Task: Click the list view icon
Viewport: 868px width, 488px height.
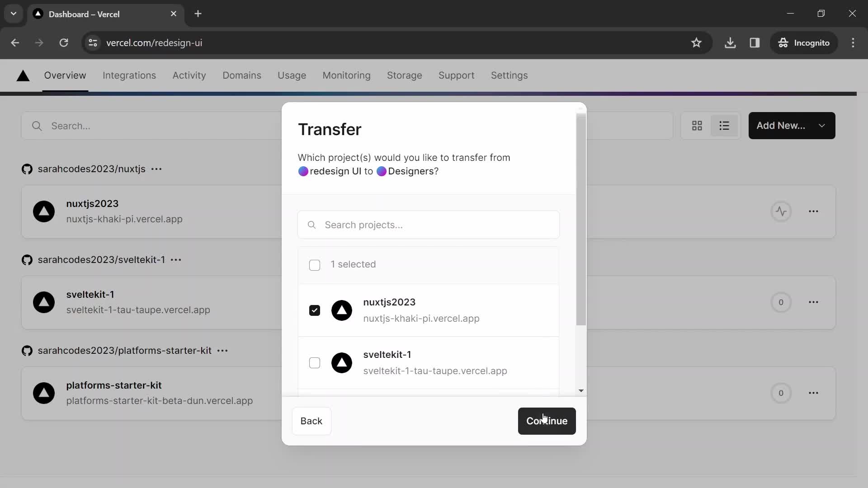Action: pyautogui.click(x=725, y=126)
